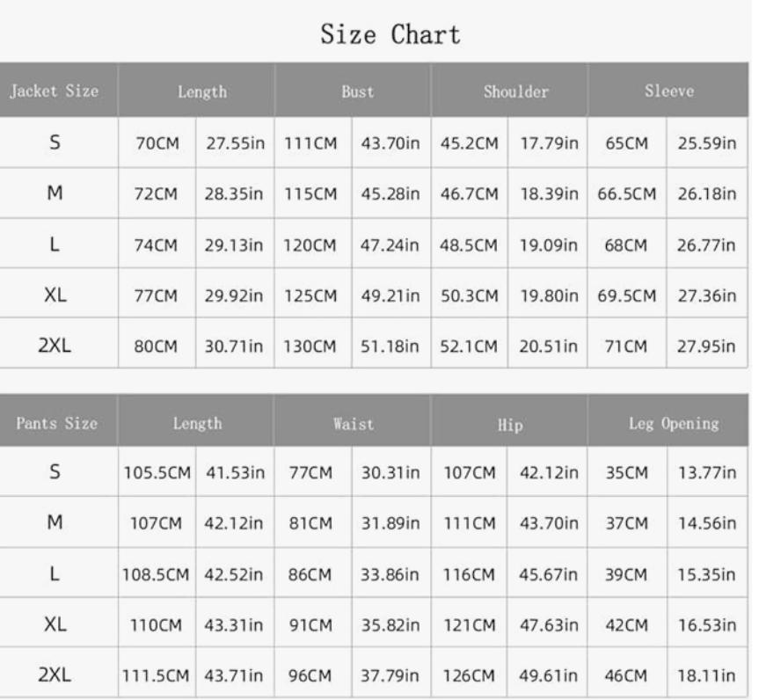Click the jacket 2XL row label
This screenshot has height=700, width=759.
pyautogui.click(x=55, y=346)
